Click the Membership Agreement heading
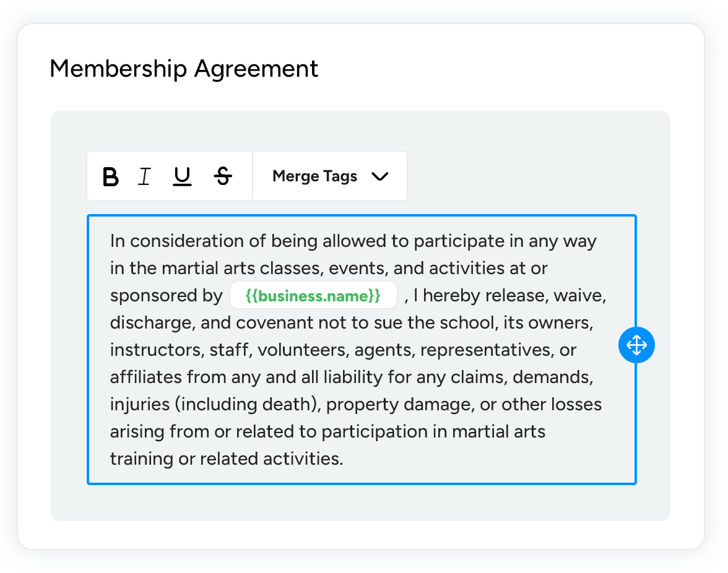This screenshot has height=573, width=728. point(184,68)
